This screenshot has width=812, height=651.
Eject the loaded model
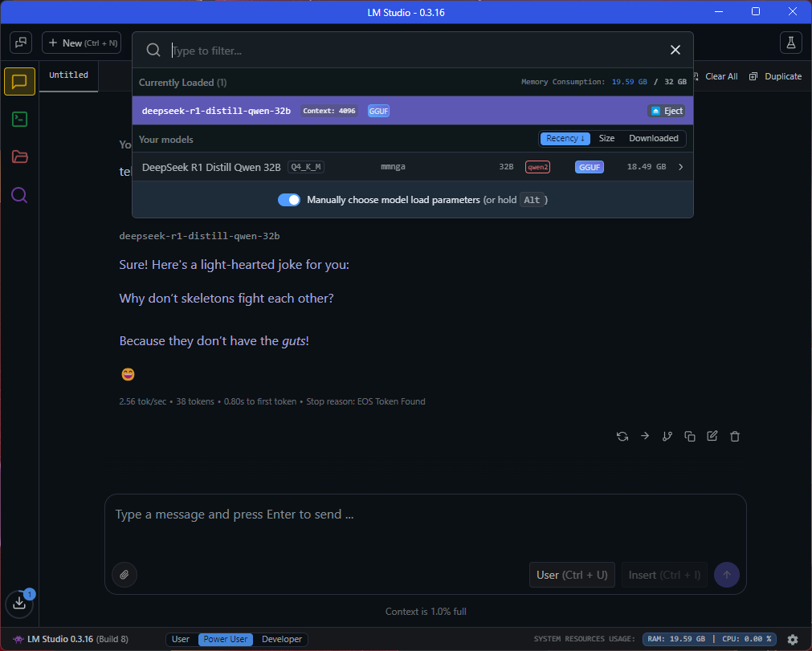[x=667, y=111]
